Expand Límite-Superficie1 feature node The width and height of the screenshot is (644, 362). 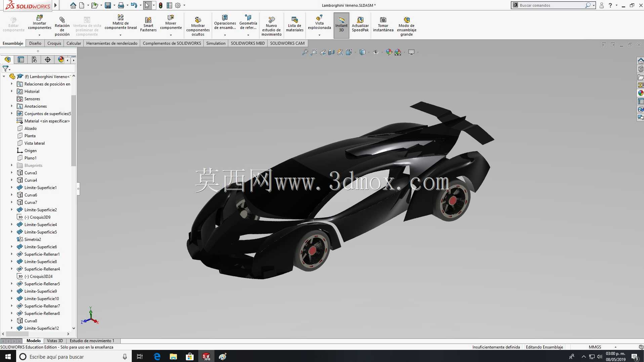click(x=11, y=187)
